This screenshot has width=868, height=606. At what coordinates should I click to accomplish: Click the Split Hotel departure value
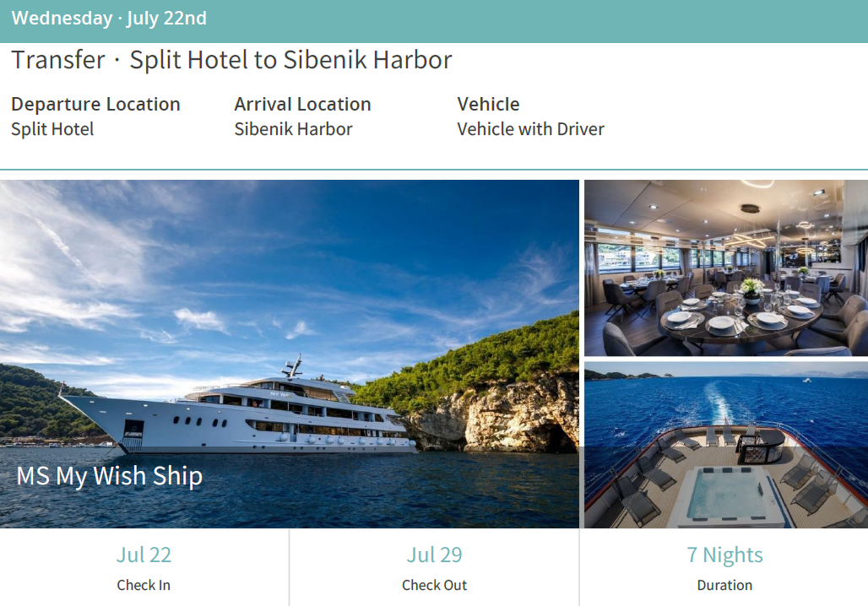(x=52, y=129)
